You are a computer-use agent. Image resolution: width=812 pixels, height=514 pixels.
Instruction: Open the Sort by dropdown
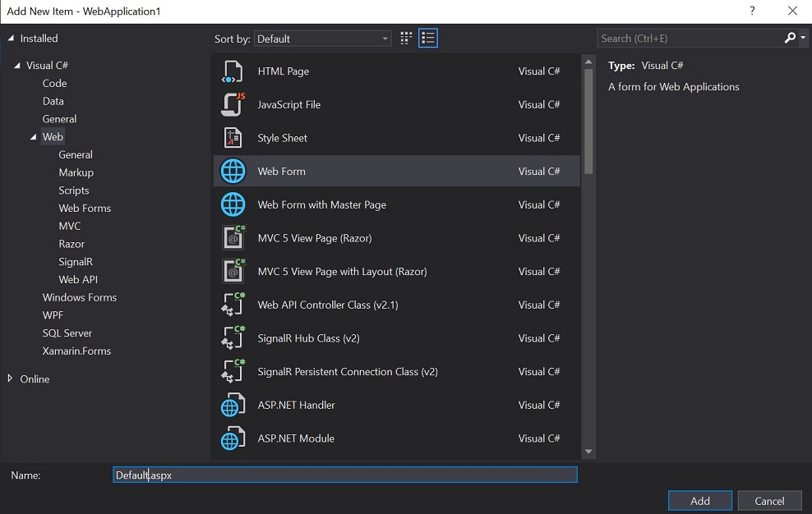point(323,39)
